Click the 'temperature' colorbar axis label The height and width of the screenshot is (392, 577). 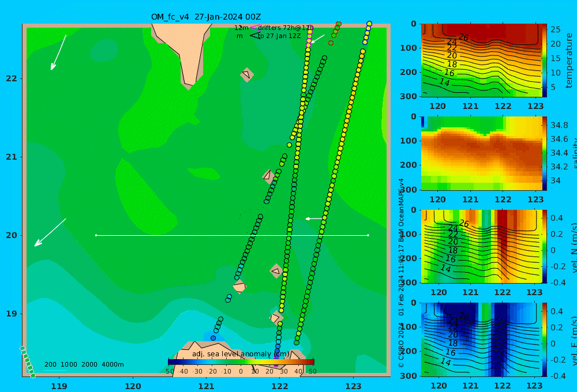(x=569, y=61)
